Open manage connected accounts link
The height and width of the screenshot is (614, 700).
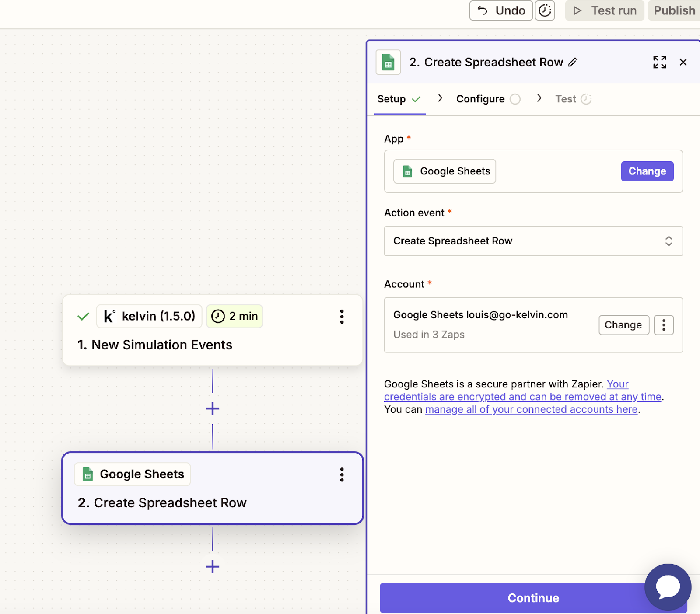531,409
